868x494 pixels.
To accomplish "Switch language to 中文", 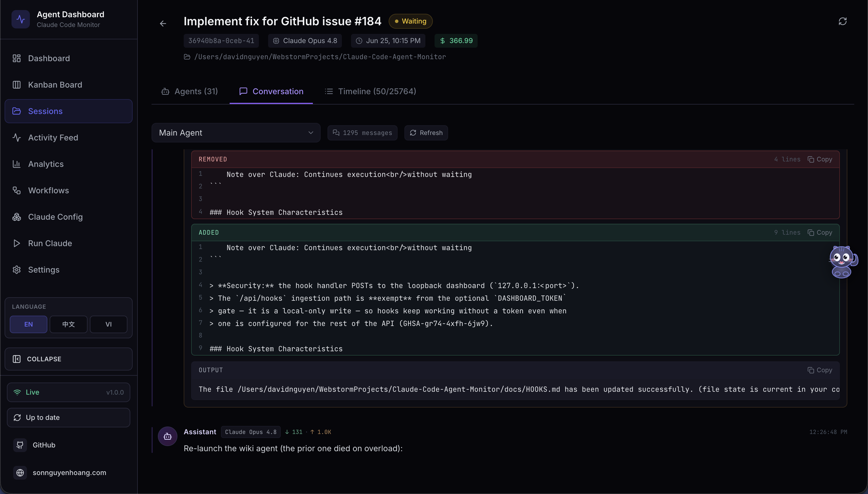I will point(69,324).
